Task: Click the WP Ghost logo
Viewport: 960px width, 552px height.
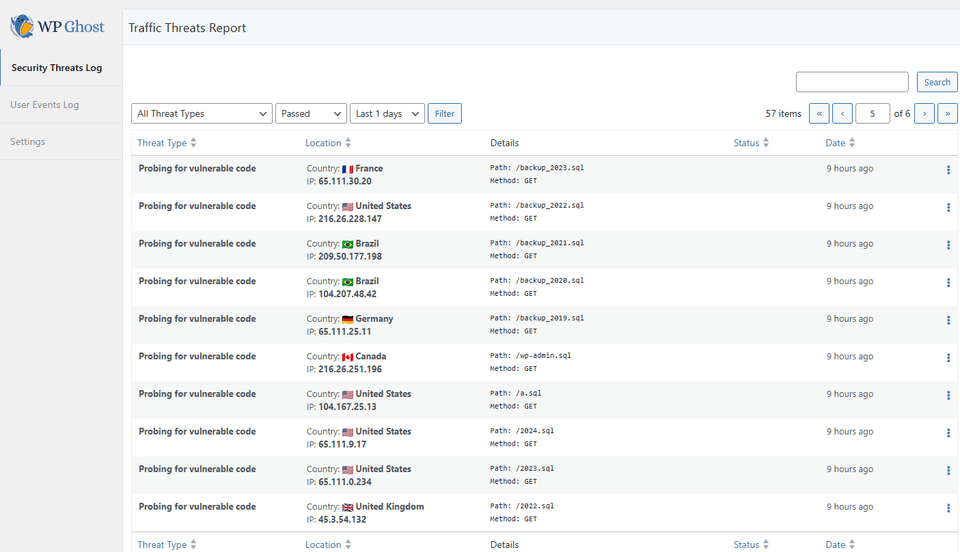Action: (57, 27)
